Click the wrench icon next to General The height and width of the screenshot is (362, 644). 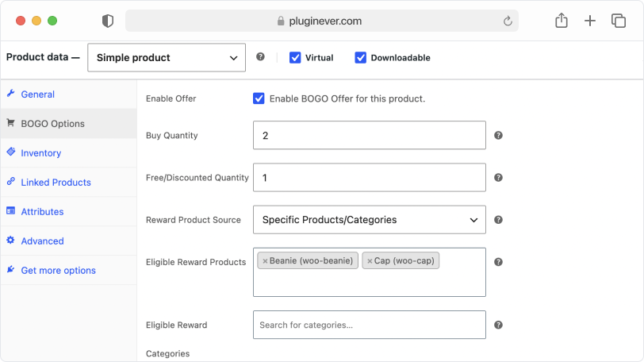10,93
